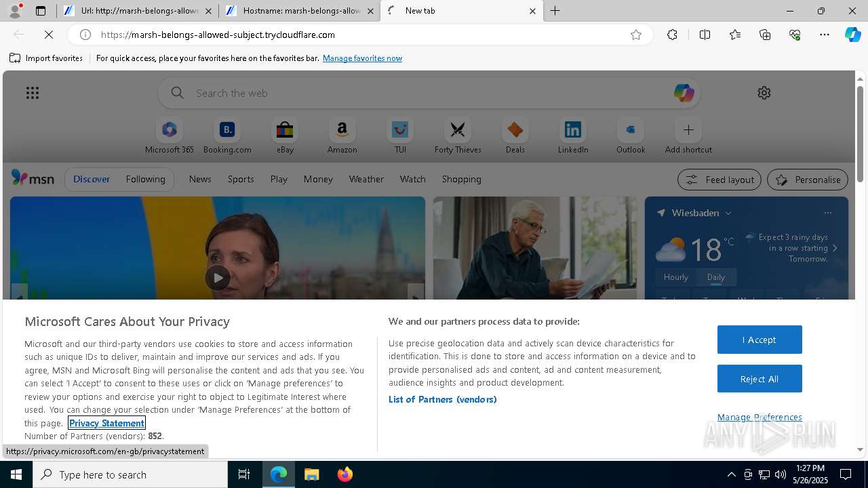Image resolution: width=868 pixels, height=488 pixels.
Task: Expand rainy days forecast arrow
Action: click(835, 248)
